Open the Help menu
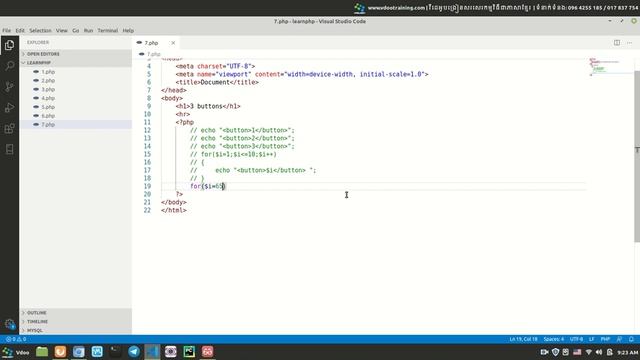640x360 pixels. click(x=128, y=31)
